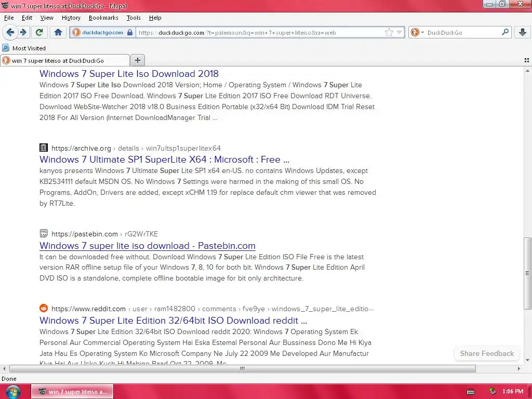Click the 'Done' status bar text
The image size is (532, 399).
coord(9,379)
